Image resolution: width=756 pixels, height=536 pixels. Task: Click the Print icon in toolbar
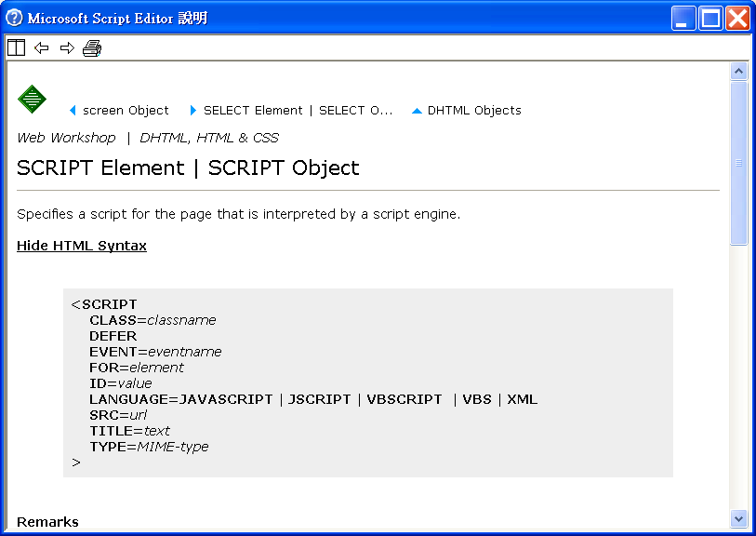click(x=92, y=48)
